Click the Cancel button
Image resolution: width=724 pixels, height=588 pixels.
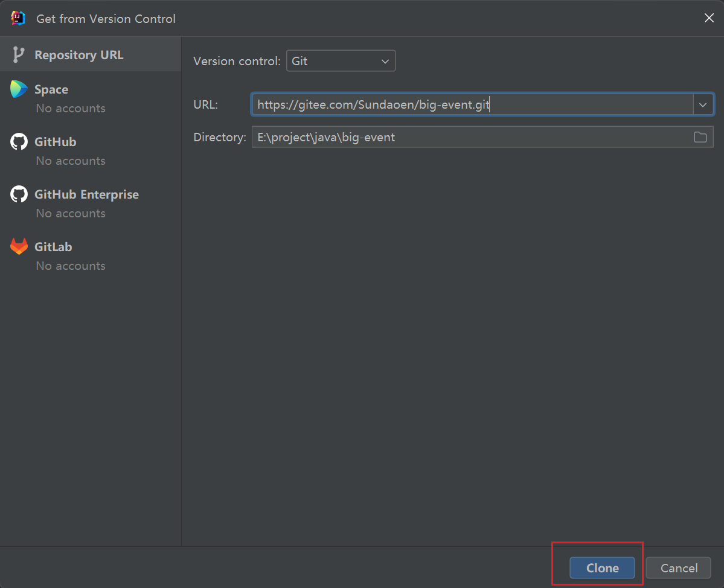[x=678, y=567]
